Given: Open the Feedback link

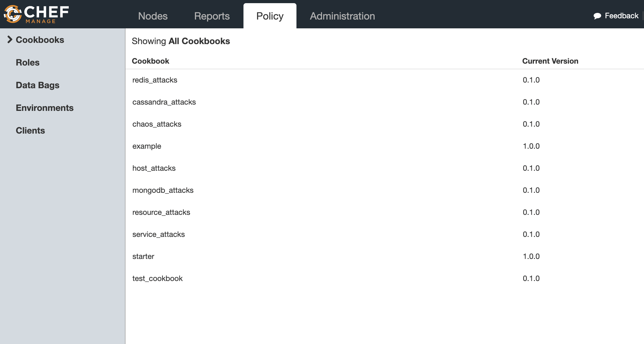Looking at the screenshot, I should (621, 16).
